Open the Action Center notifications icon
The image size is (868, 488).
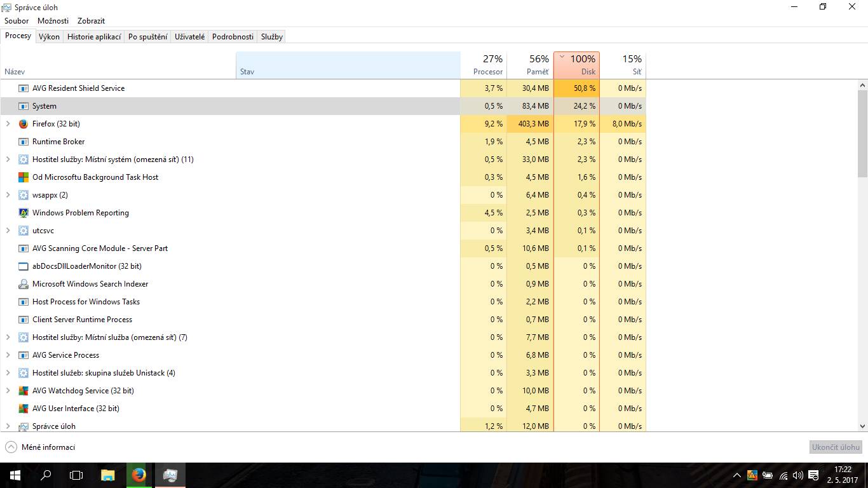[x=813, y=475]
